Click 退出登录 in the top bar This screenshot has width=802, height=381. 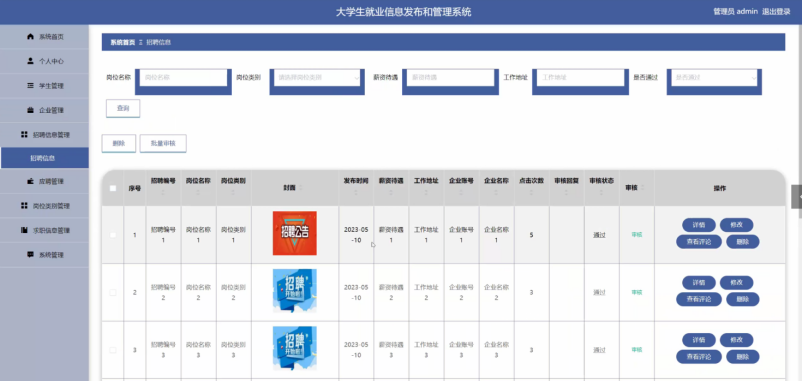(776, 12)
